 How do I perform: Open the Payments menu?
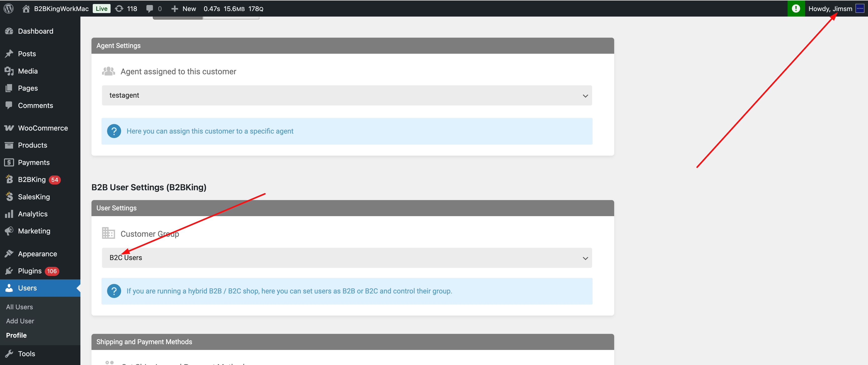[x=34, y=162]
